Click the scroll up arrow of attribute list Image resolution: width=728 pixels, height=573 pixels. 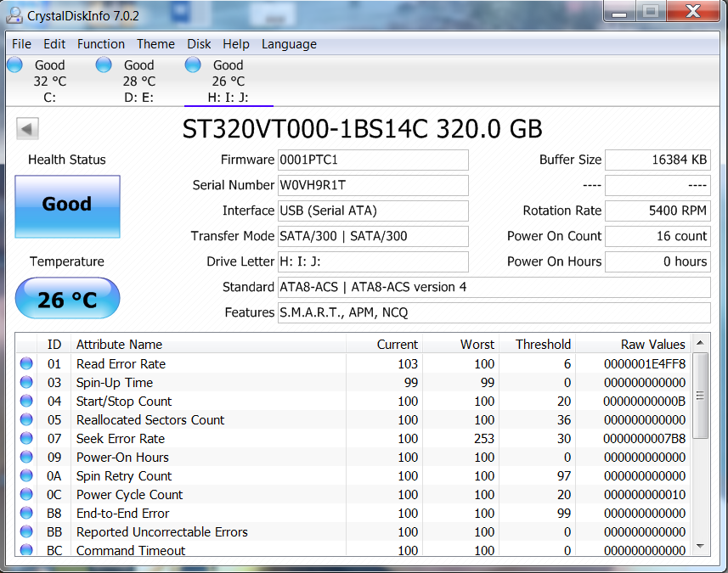tap(701, 343)
